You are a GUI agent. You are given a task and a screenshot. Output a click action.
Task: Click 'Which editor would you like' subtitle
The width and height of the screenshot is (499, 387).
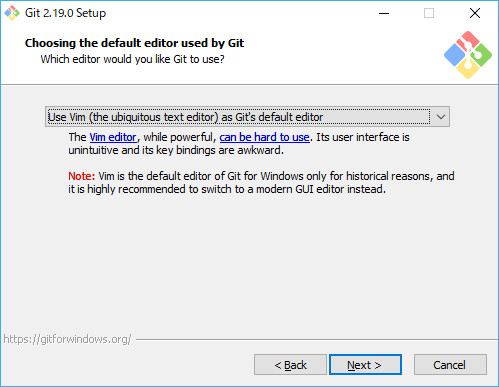pyautogui.click(x=132, y=59)
